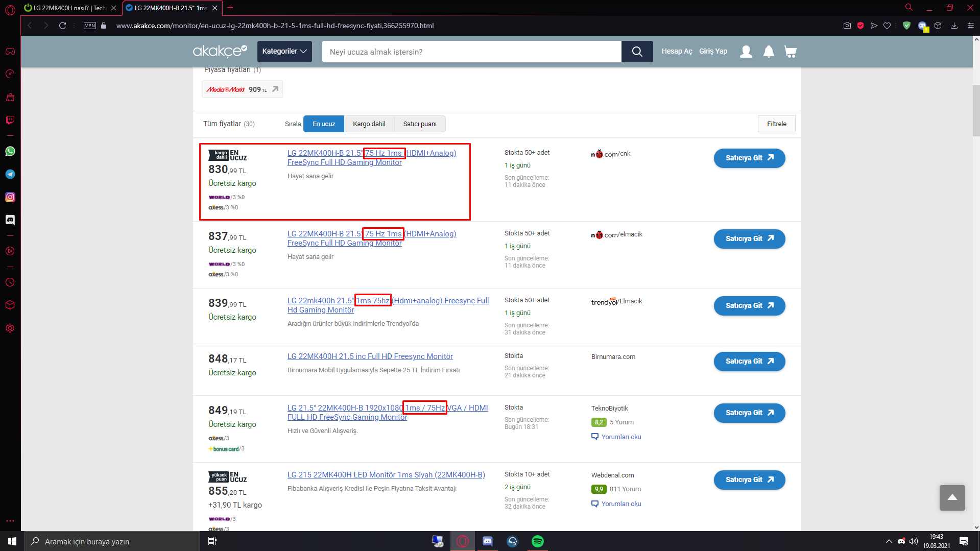The width and height of the screenshot is (980, 551).
Task: Reload the current page
Action: 62,26
